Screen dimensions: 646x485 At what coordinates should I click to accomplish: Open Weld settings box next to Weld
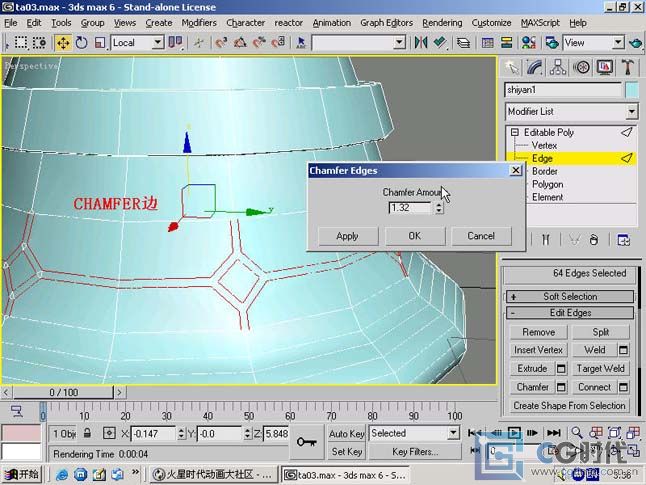click(623, 350)
